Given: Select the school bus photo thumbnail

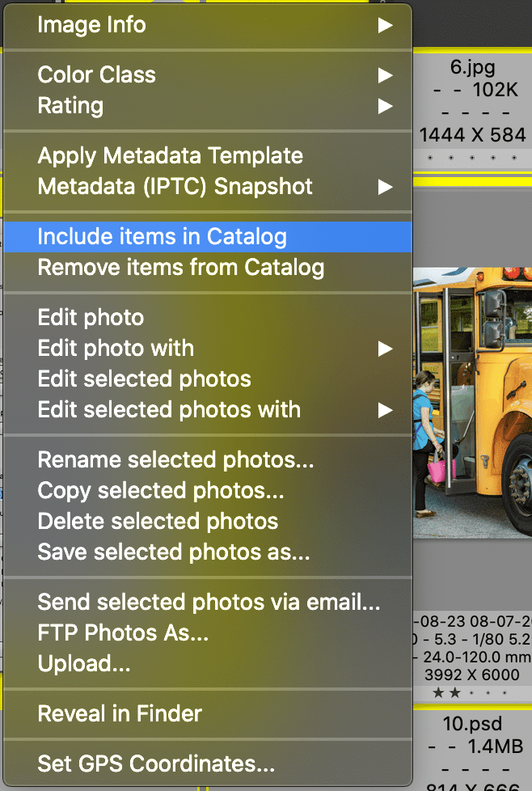Looking at the screenshot, I should [x=472, y=403].
